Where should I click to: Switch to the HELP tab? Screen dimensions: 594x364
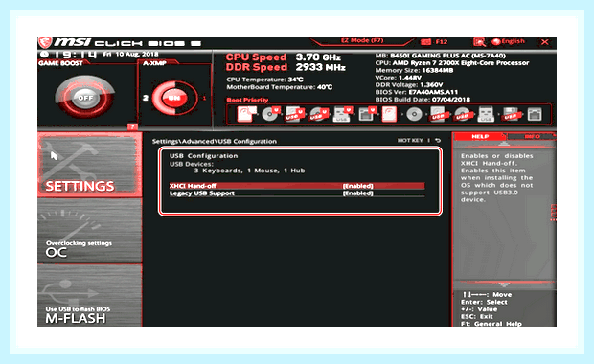480,136
